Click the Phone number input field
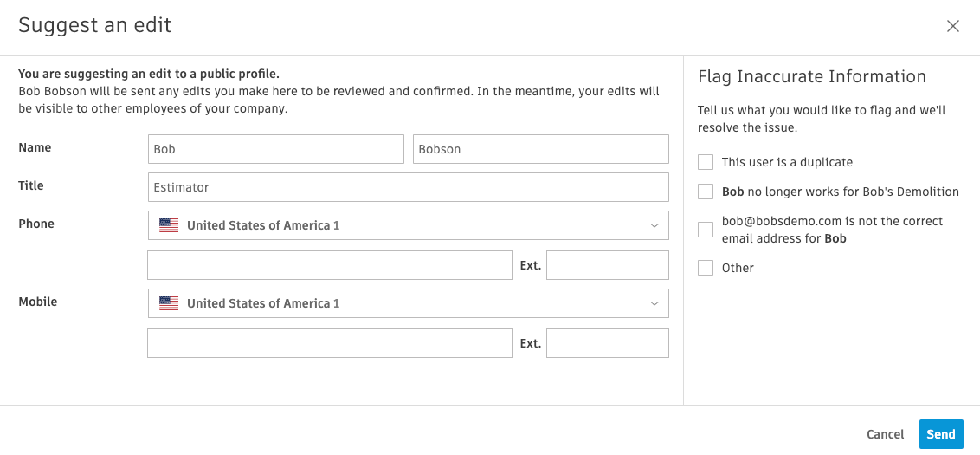The width and height of the screenshot is (980, 455). (329, 265)
